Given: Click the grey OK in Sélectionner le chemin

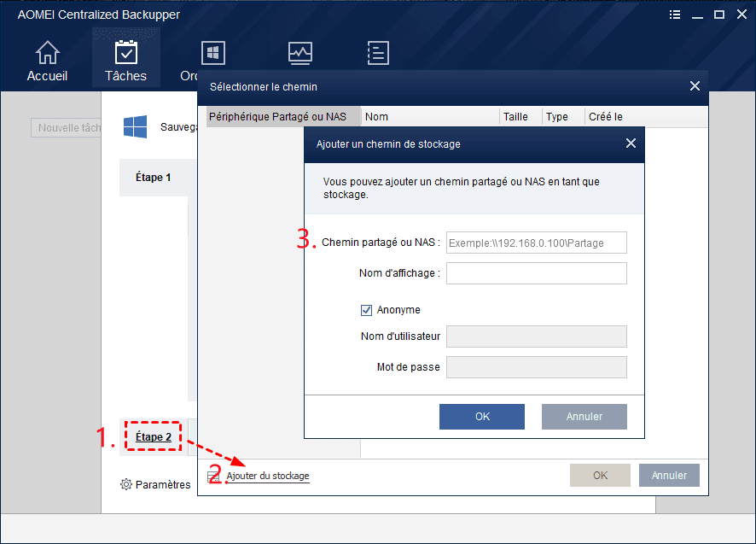Looking at the screenshot, I should pyautogui.click(x=600, y=476).
